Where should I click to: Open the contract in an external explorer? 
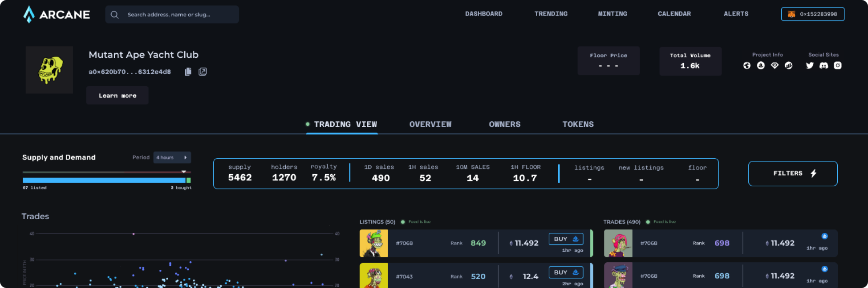click(203, 72)
